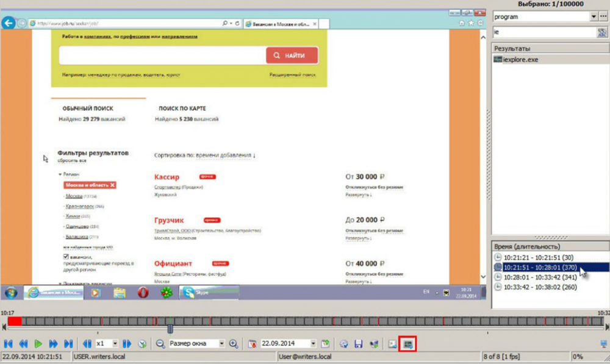Toggle the relocation vacancies checkbox
This screenshot has height=364, width=610.
(66, 257)
